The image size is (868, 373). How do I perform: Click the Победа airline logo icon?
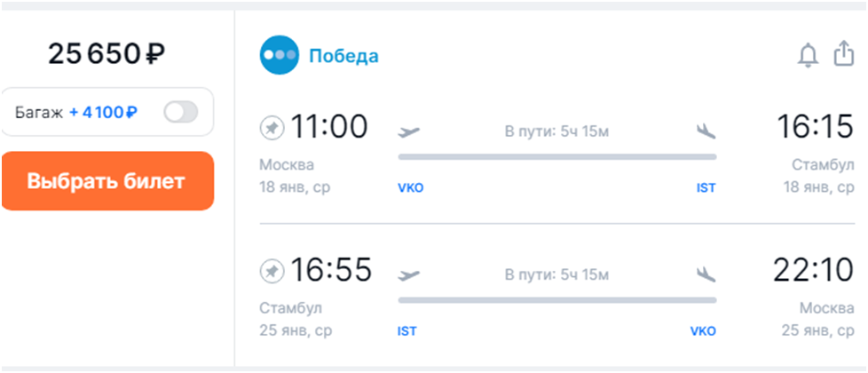pyautogui.click(x=280, y=56)
